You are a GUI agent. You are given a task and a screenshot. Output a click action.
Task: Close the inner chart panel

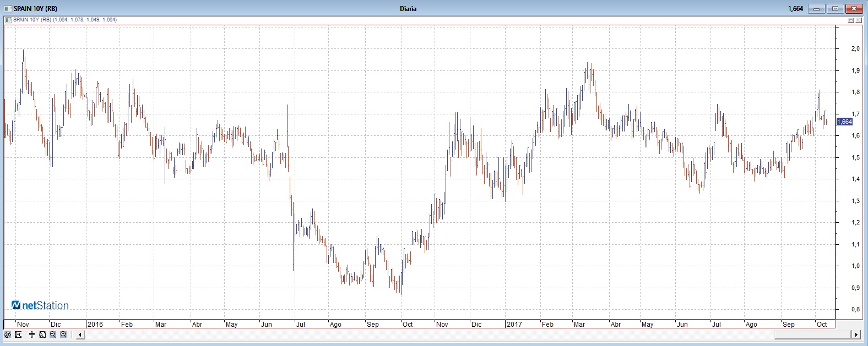(x=859, y=20)
